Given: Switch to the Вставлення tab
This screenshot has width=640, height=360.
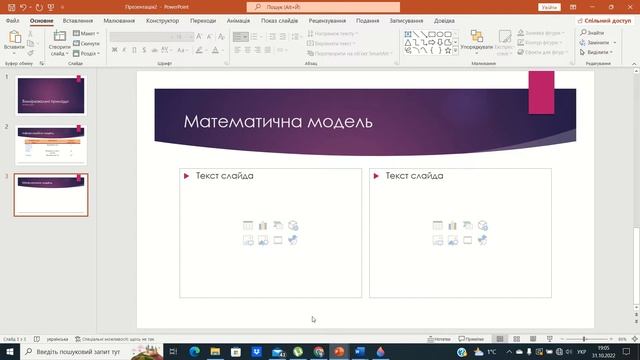Looking at the screenshot, I should [x=78, y=20].
